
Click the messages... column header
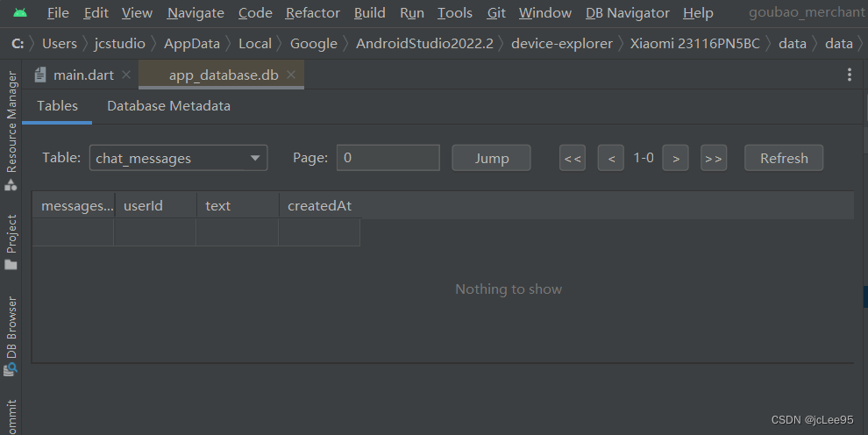(74, 206)
